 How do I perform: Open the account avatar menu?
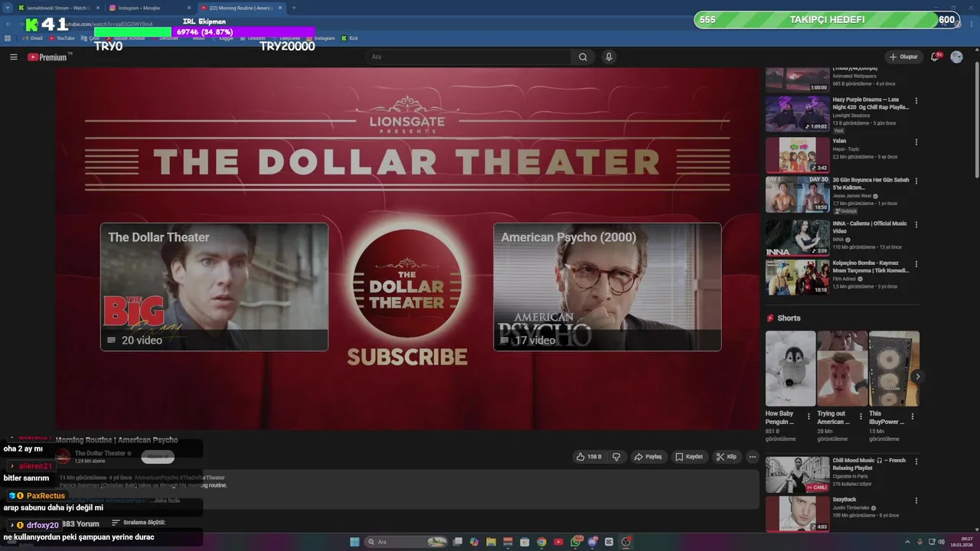956,57
